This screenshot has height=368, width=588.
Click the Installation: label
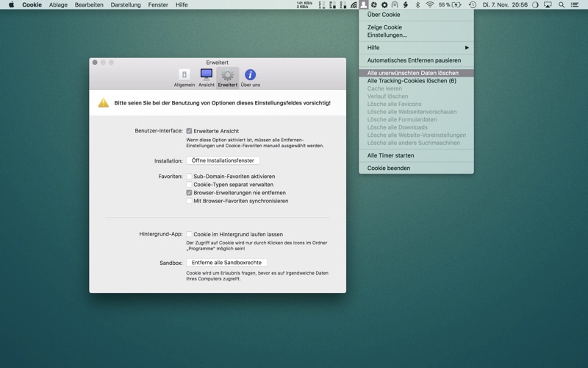(x=168, y=160)
